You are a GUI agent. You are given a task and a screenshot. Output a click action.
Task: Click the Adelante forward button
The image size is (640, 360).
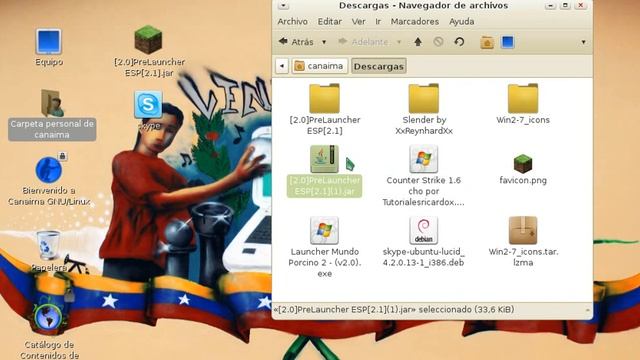click(363, 42)
